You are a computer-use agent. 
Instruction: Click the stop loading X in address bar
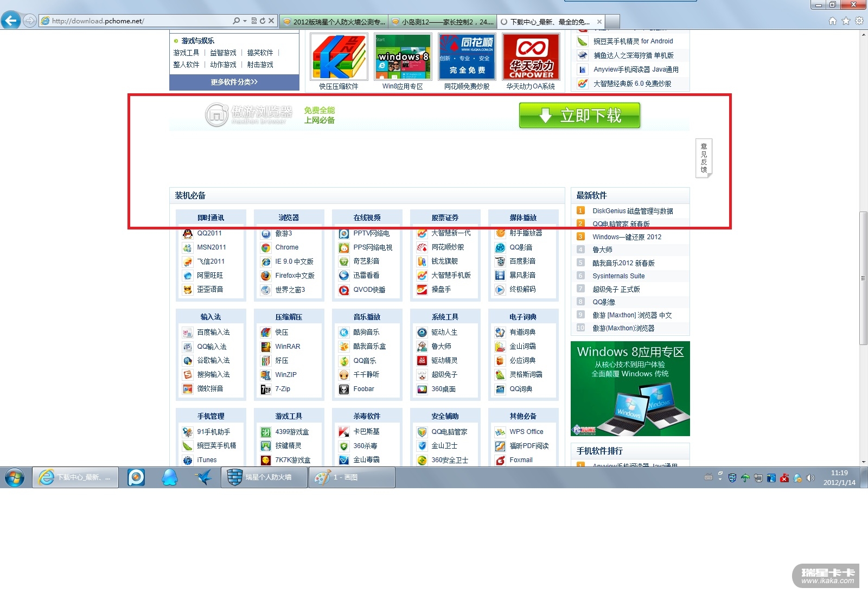pyautogui.click(x=271, y=21)
